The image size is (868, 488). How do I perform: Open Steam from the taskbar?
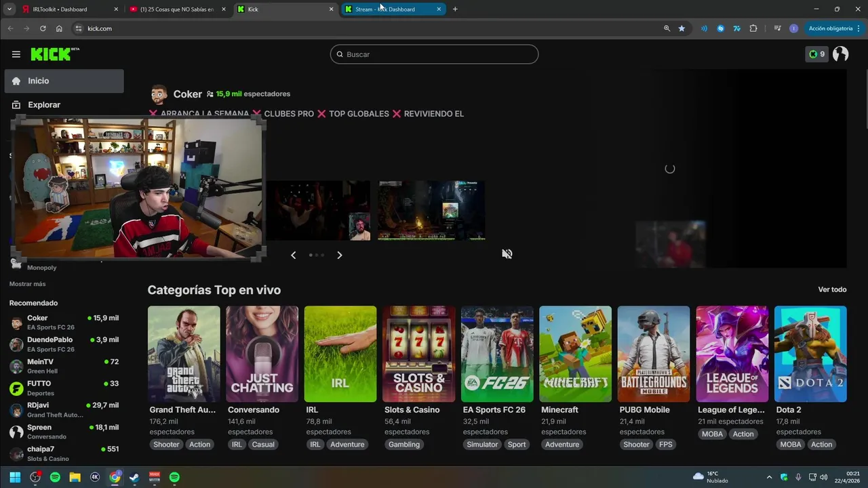(x=134, y=477)
